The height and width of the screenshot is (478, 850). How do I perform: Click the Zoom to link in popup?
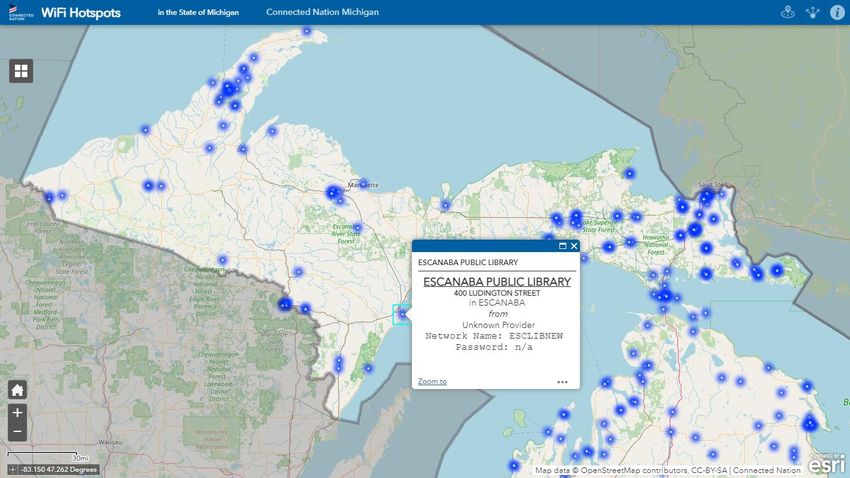[432, 381]
